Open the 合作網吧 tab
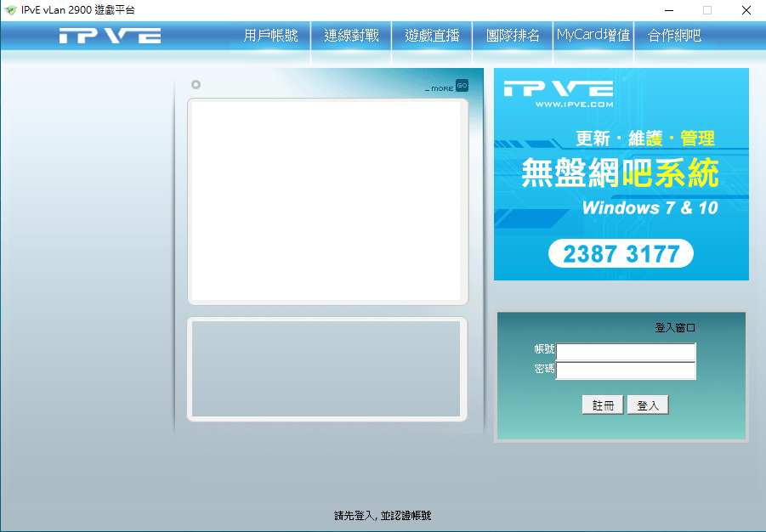Screen dimensions: 766x532 (674, 36)
